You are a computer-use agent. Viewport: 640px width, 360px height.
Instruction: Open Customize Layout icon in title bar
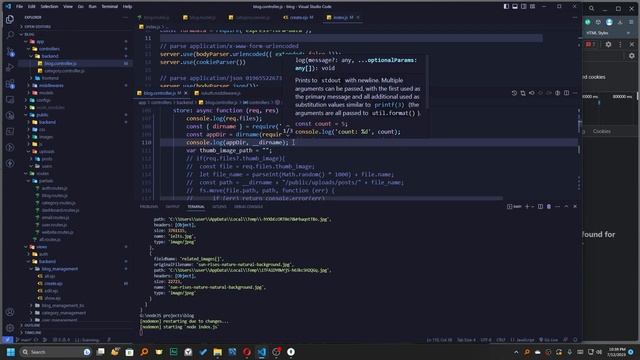533,7
